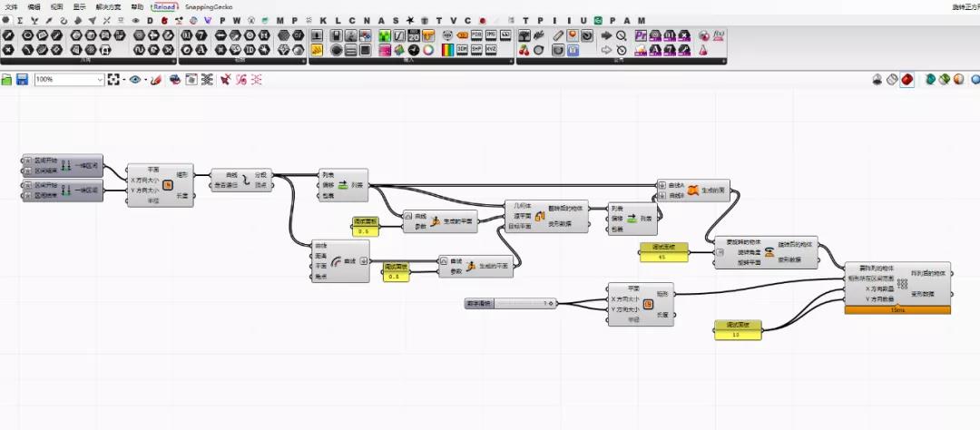This screenshot has width=980, height=430.
Task: Expand the first ribbon group (几何)
Action: pos(173,62)
